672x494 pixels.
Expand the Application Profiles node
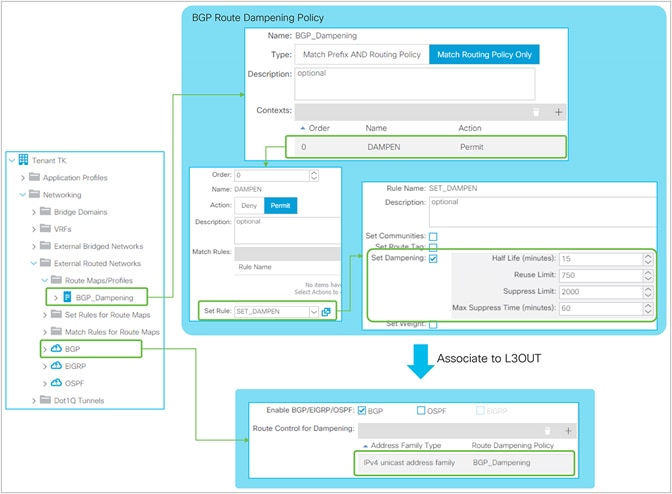[23, 177]
